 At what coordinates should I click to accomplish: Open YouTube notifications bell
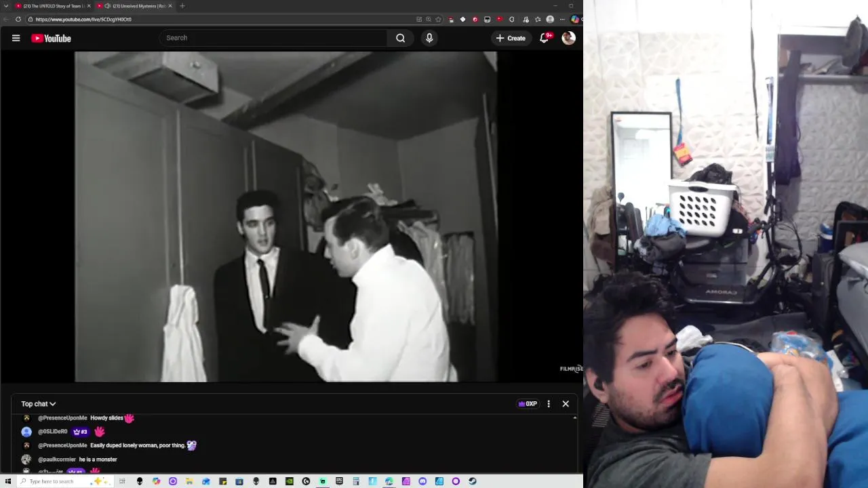[544, 38]
